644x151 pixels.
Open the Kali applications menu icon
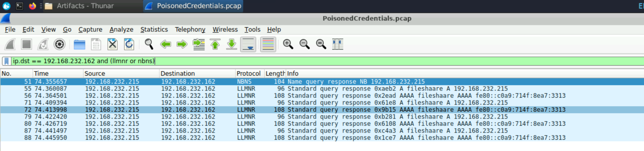(x=6, y=6)
